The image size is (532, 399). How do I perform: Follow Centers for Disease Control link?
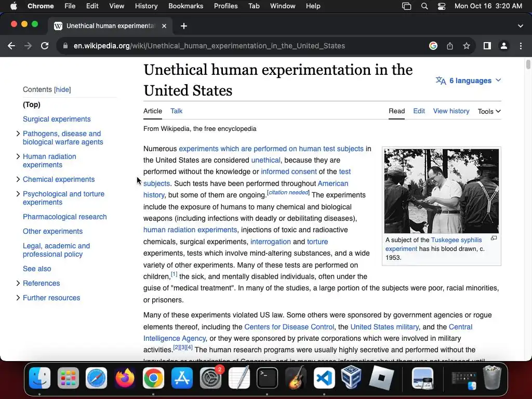tap(289, 327)
